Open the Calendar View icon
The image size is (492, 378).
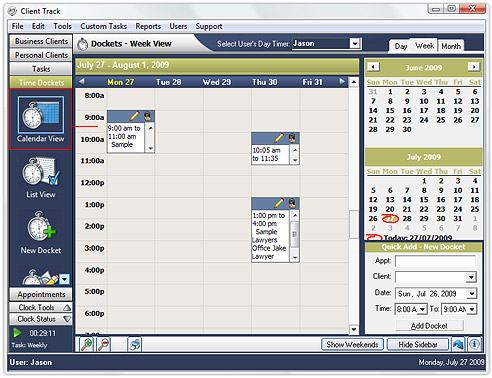(x=41, y=115)
